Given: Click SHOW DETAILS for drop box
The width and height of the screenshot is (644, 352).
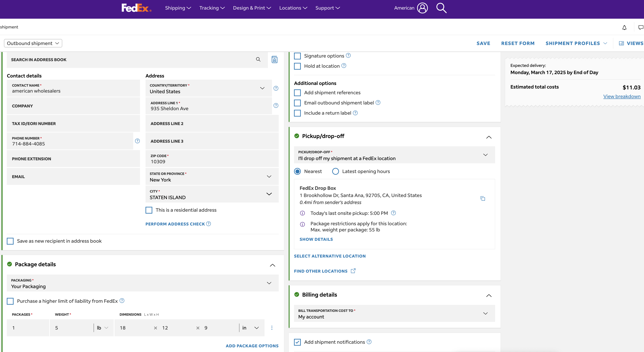Looking at the screenshot, I should (x=316, y=239).
